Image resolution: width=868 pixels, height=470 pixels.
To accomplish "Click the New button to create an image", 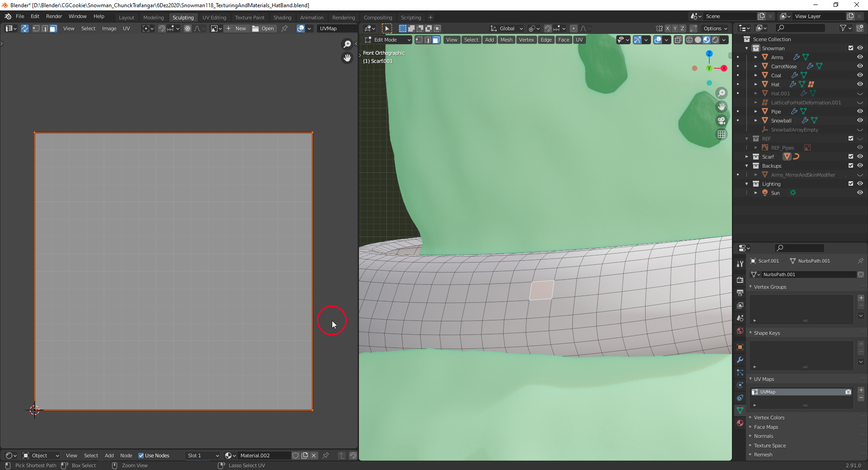I will (236, 28).
